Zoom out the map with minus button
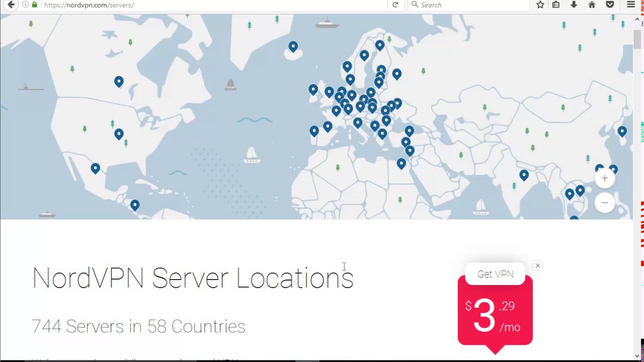Screen dimensions: 644x362 (605, 203)
